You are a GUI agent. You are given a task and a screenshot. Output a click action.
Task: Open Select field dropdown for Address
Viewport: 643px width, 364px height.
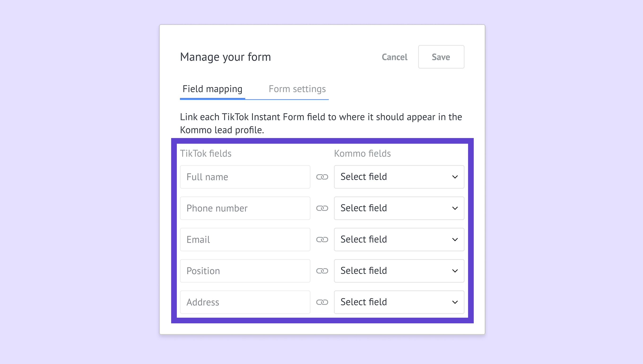click(399, 302)
